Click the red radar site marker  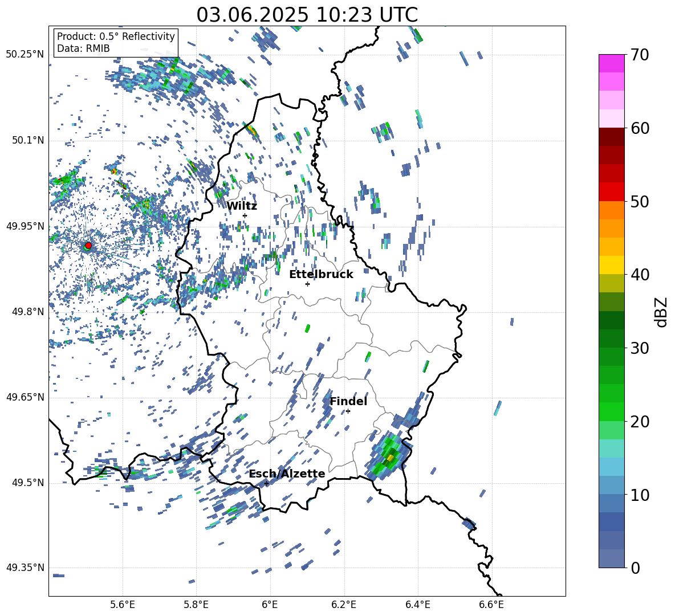[88, 245]
